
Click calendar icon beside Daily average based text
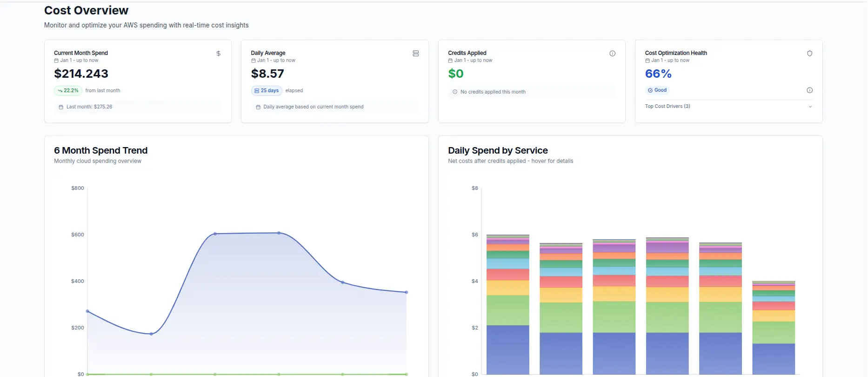coord(258,107)
